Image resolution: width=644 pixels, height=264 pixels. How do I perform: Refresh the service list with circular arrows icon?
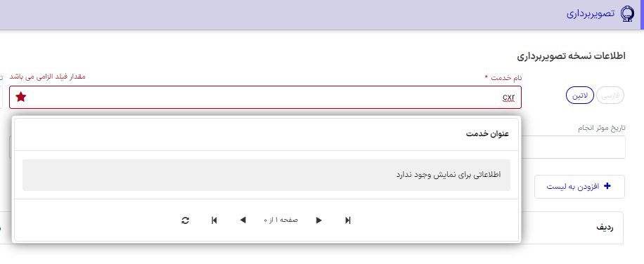[x=185, y=220]
